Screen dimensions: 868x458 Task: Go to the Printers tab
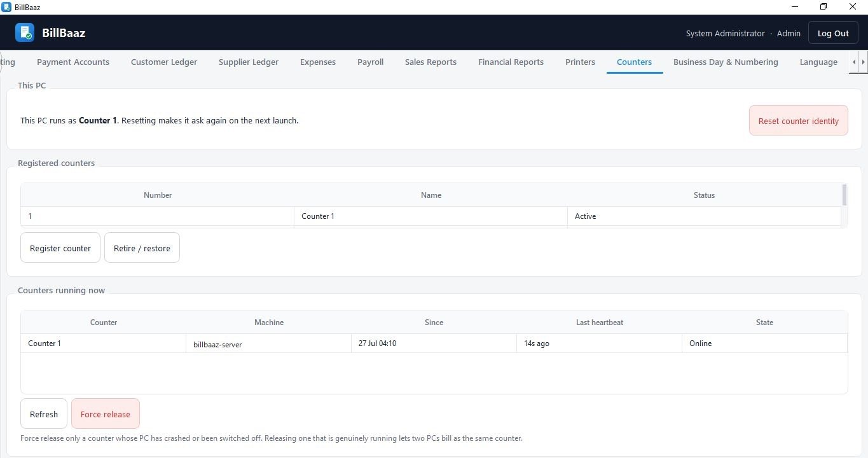pyautogui.click(x=580, y=62)
